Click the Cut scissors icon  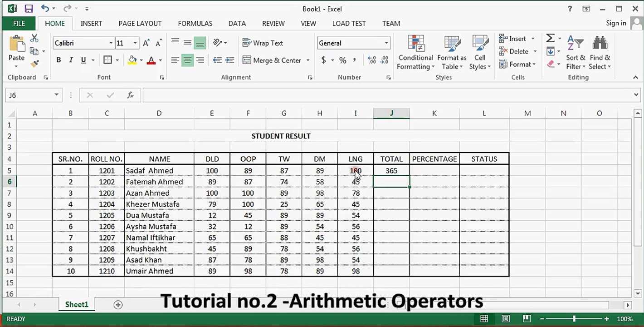click(x=34, y=39)
